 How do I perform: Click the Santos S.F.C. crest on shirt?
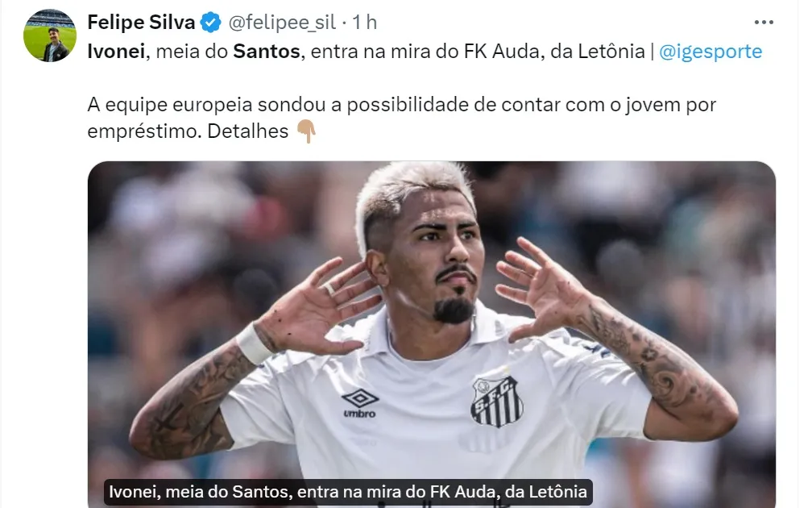[x=496, y=401]
